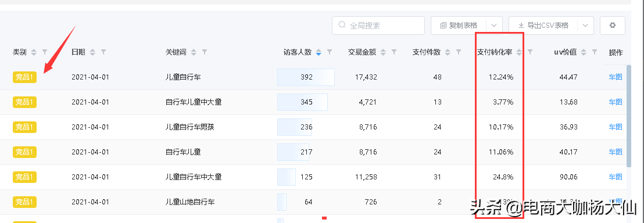Filter the 交易金额 column via funnel icon

tap(394, 52)
